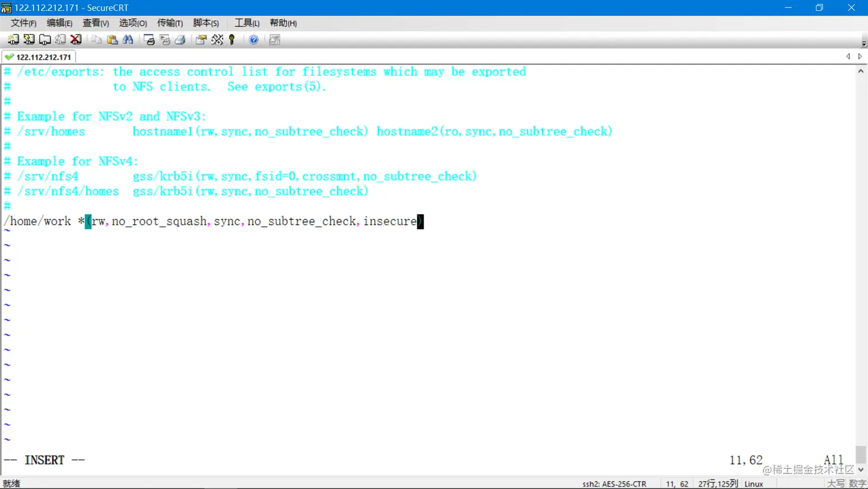Toggle the Num Lock indicator 数字

point(858,483)
